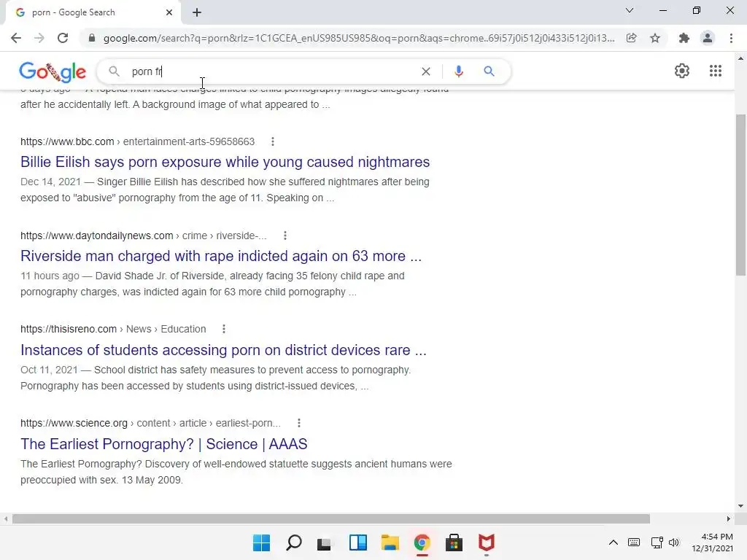Viewport: 747px width, 560px height.
Task: Click the touch keyboard tray icon
Action: point(634,542)
